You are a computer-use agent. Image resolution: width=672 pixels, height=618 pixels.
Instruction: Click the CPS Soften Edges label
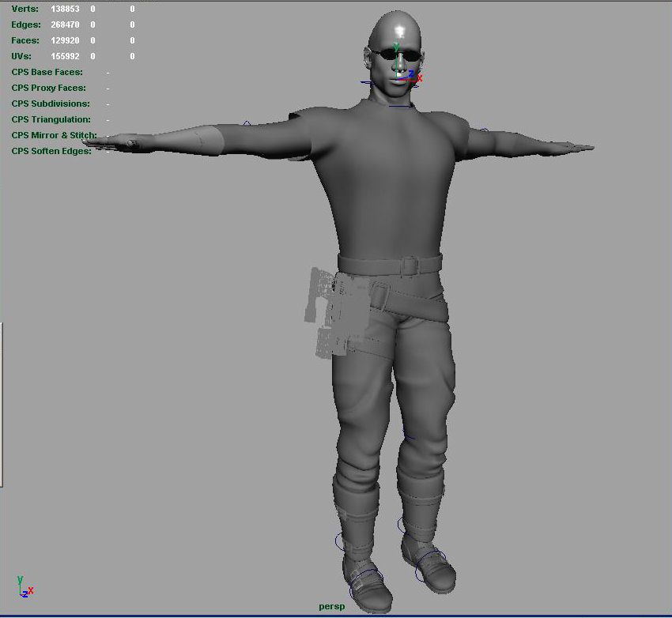click(51, 151)
